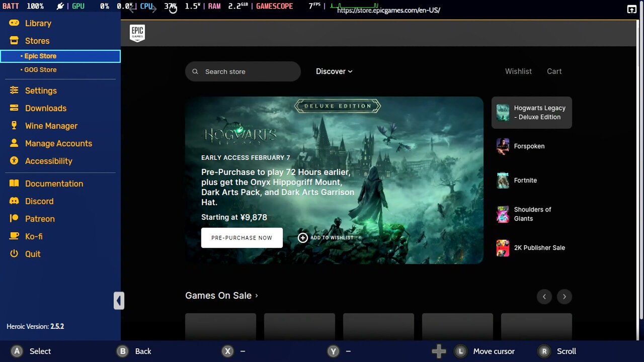Select Shoulders of Giants entry

tap(532, 214)
